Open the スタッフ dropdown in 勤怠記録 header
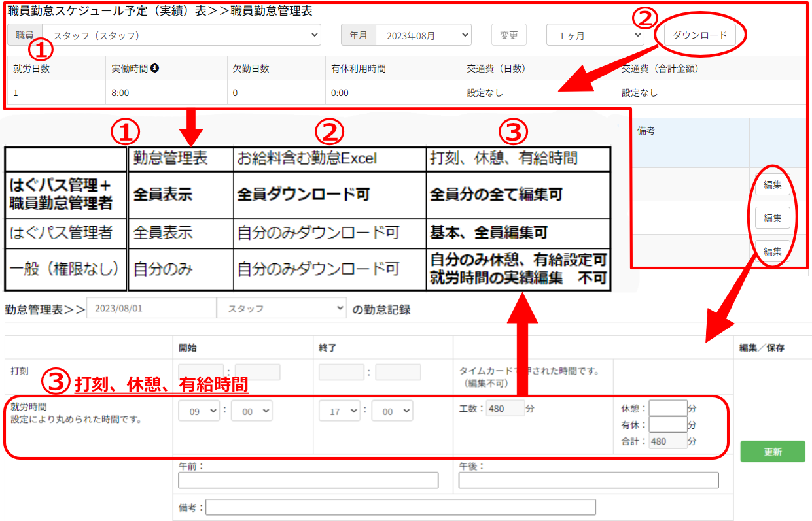Image resolution: width=812 pixels, height=521 pixels. [281, 309]
